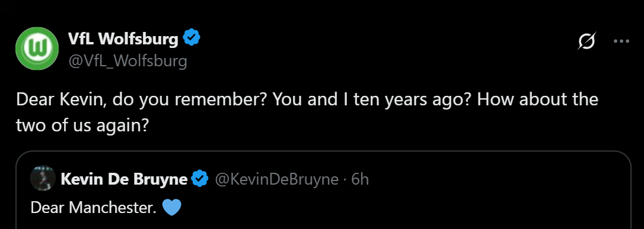Open the @KevinDeBruyne handle link
Screen dimensions: 644x229
coord(277,179)
